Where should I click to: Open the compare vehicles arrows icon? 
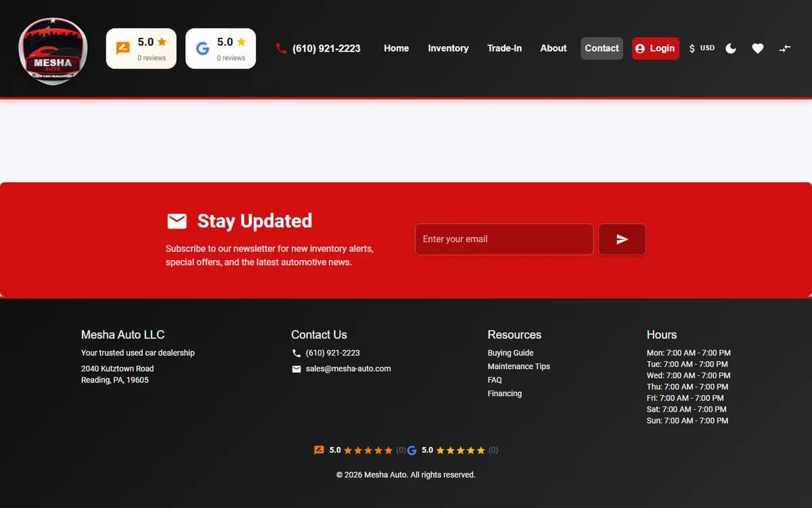(785, 48)
